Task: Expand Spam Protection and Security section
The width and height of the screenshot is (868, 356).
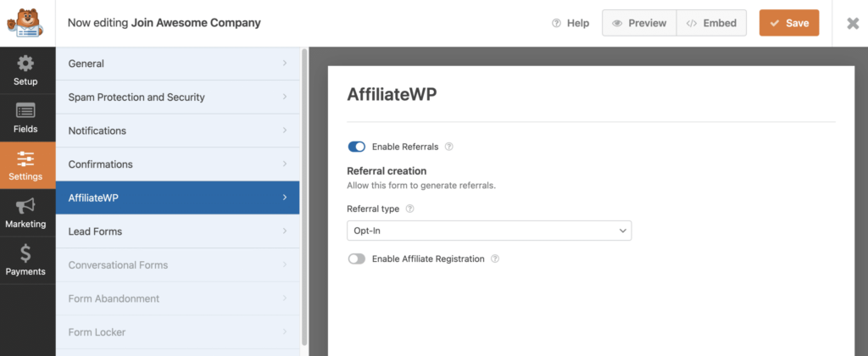Action: (x=178, y=97)
